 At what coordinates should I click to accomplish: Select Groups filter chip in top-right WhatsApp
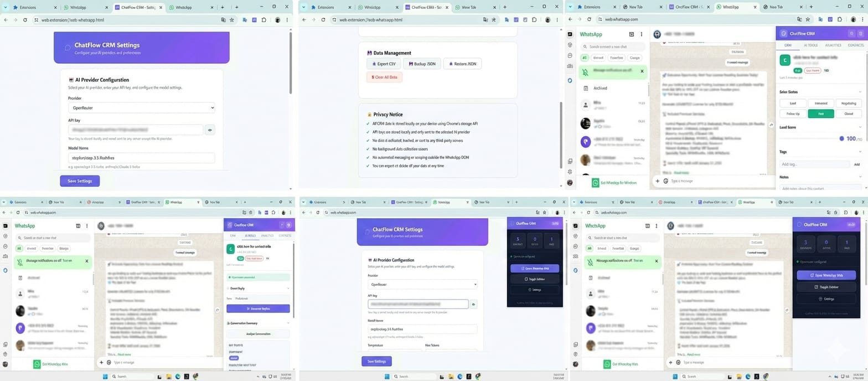click(635, 58)
